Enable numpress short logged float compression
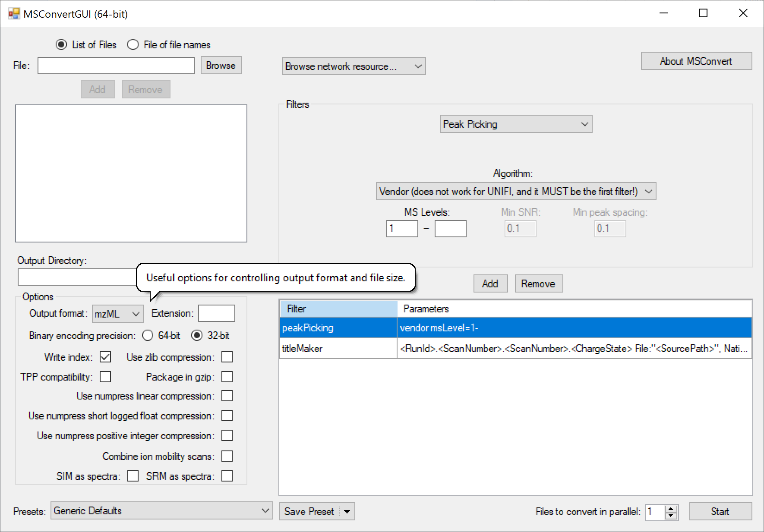The image size is (764, 532). [x=227, y=416]
